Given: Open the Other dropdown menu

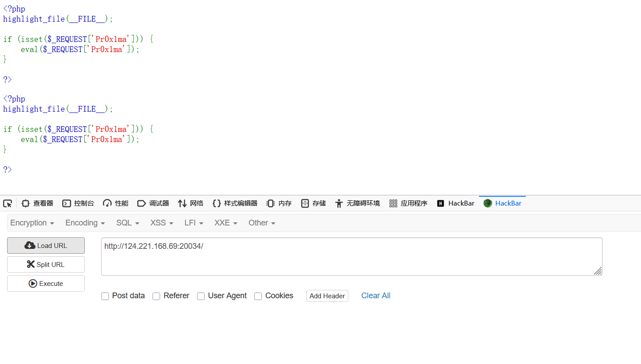Looking at the screenshot, I should tap(262, 223).
